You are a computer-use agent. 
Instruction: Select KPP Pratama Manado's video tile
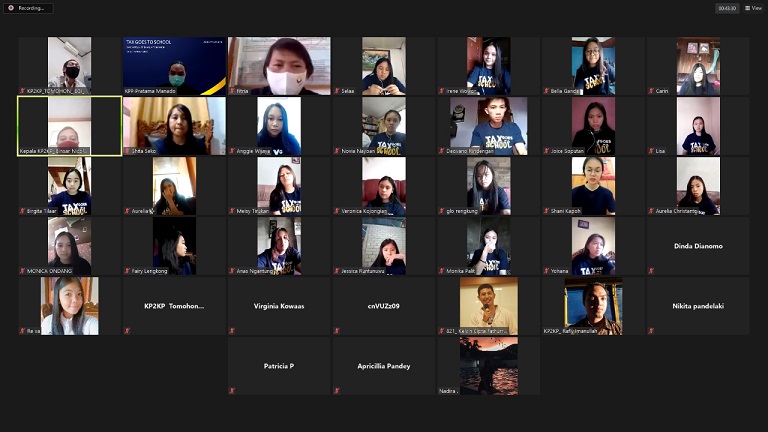pos(174,64)
